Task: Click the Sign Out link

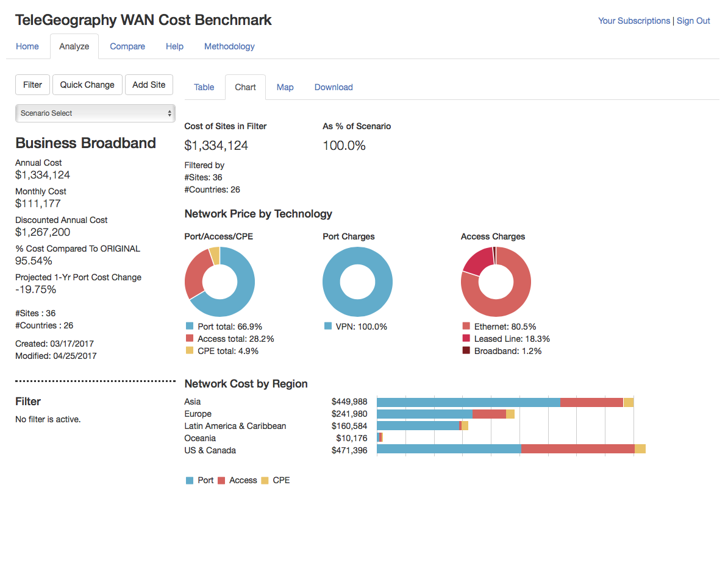Action: [x=693, y=21]
